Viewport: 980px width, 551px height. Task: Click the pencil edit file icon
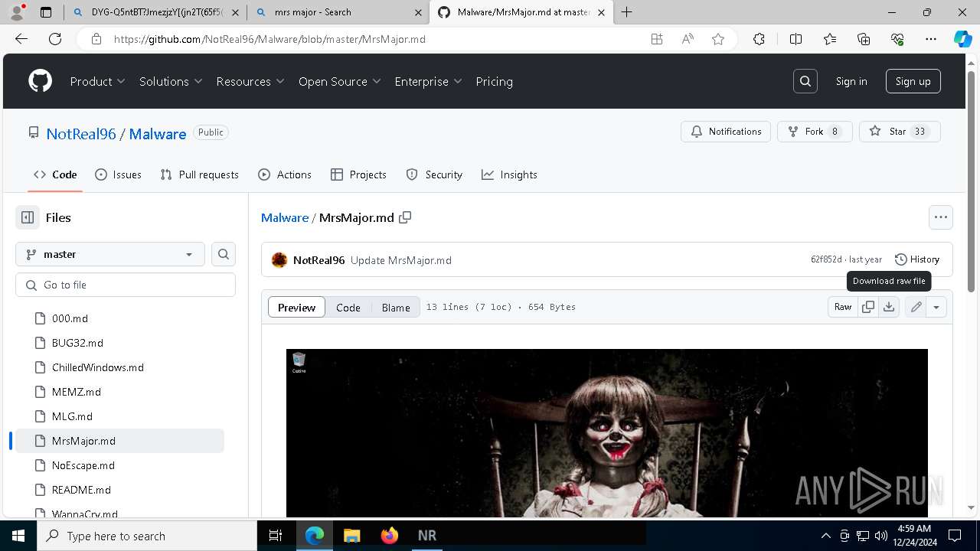coord(916,307)
